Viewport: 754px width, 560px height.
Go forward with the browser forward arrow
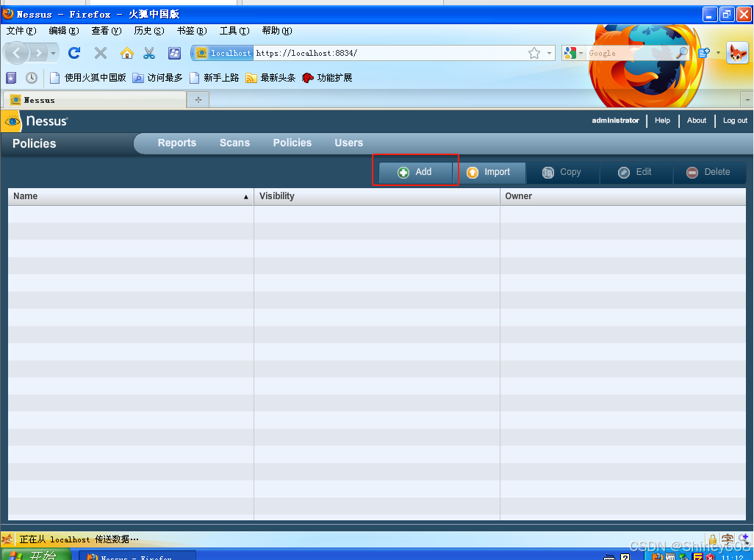tap(38, 53)
